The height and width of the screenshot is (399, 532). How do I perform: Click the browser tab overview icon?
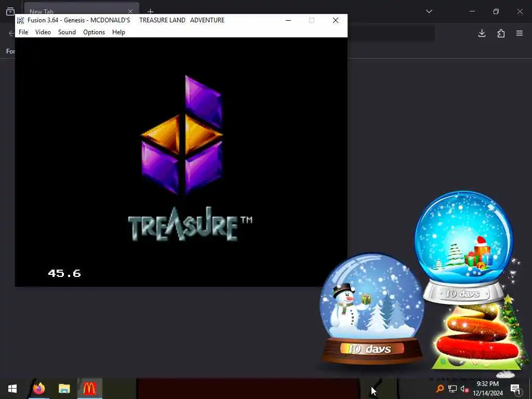coord(10,11)
